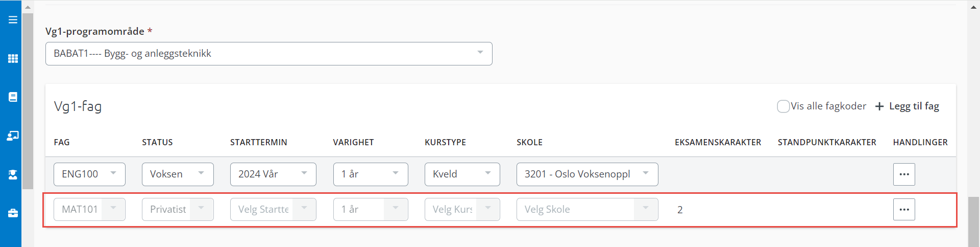Open the hamburger menu icon

point(13,20)
